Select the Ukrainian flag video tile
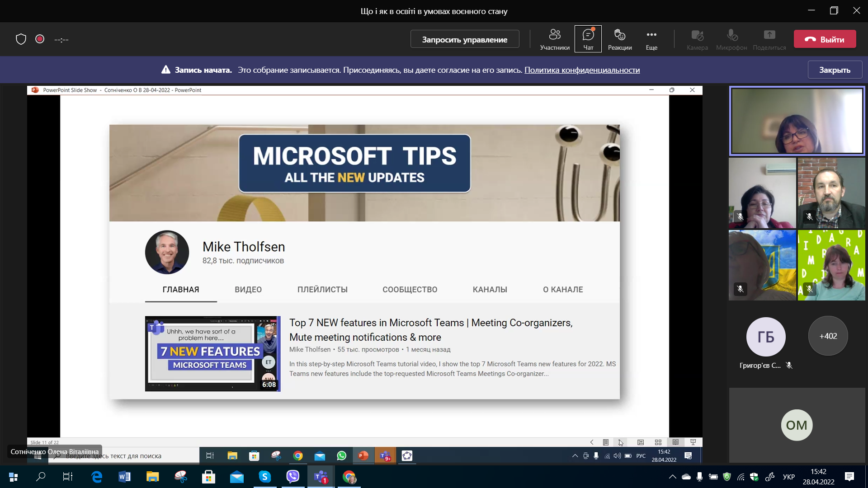 click(762, 265)
